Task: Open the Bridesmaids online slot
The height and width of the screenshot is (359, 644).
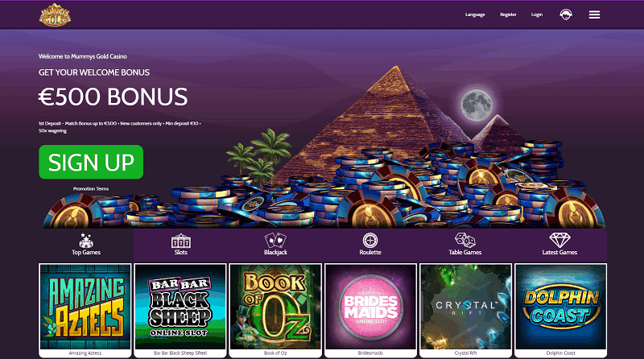Action: click(x=370, y=310)
